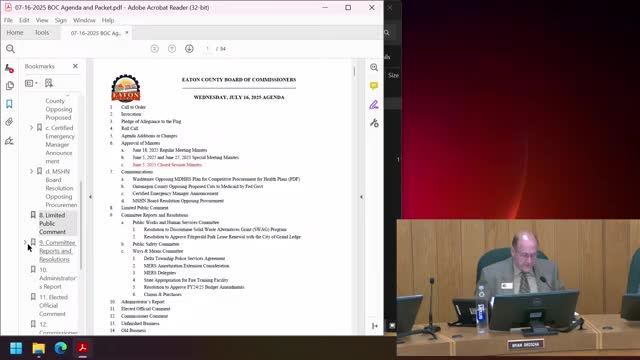Open bookmark 9. Committee Reports and Resolutions

pos(57,251)
